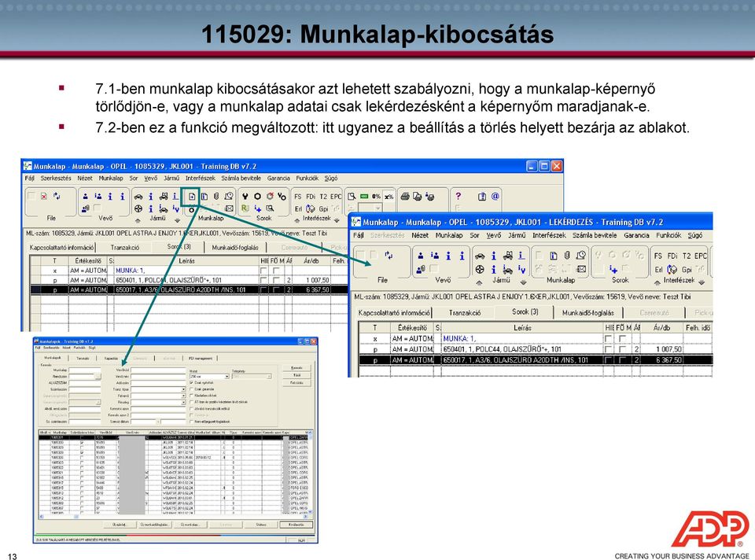
Task: Open Kapcsolattartó információ tab in LEKÉRDEZÉS window
Action: (x=394, y=312)
